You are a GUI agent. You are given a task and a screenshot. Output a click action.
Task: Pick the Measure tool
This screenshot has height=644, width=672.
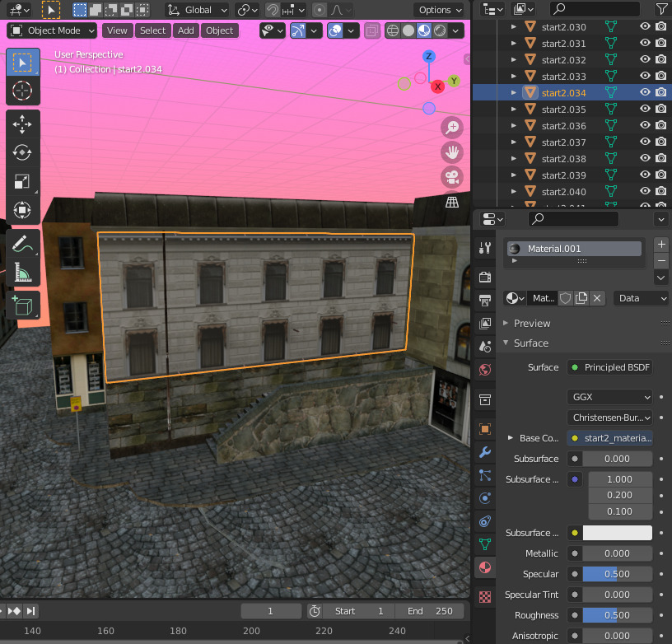(x=23, y=272)
